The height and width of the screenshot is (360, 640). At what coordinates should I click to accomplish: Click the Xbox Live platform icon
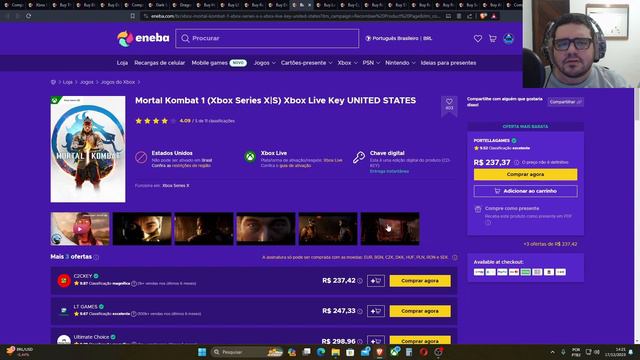[250, 157]
